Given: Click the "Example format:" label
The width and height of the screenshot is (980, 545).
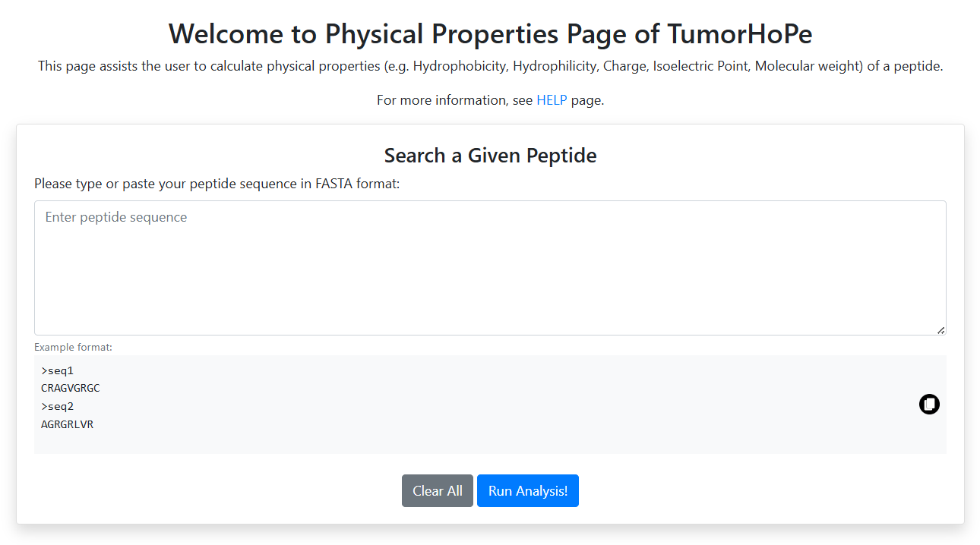Looking at the screenshot, I should [x=73, y=347].
